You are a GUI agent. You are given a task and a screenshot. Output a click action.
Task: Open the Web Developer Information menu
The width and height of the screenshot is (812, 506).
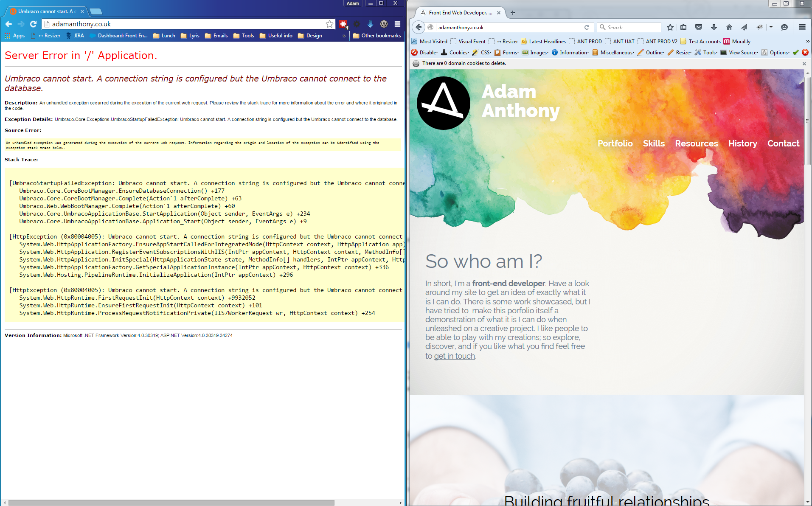click(x=570, y=53)
